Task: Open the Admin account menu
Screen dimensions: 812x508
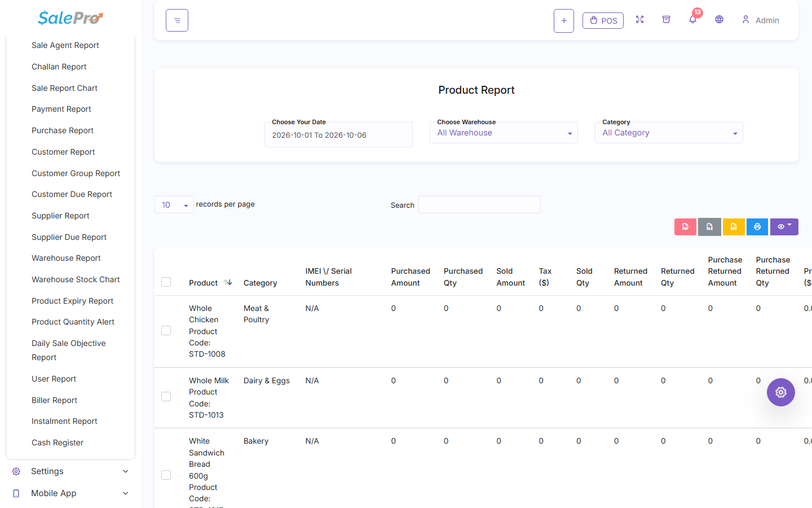Action: pyautogui.click(x=761, y=20)
